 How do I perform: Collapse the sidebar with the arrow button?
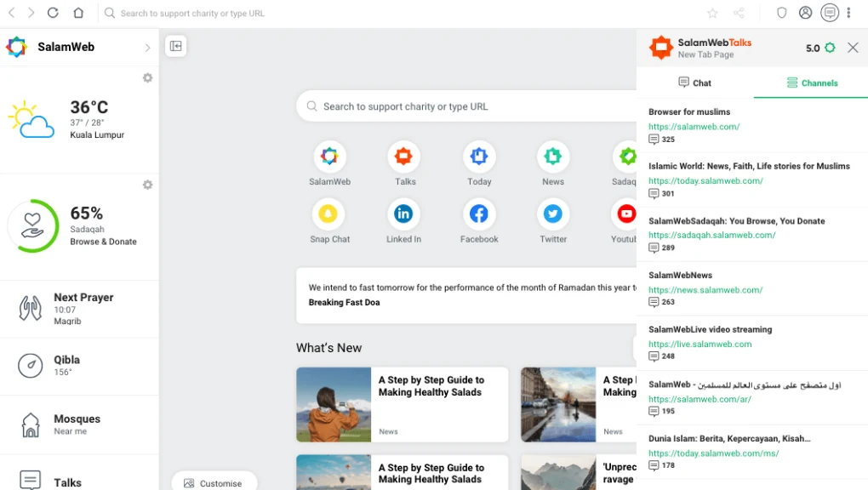(175, 46)
